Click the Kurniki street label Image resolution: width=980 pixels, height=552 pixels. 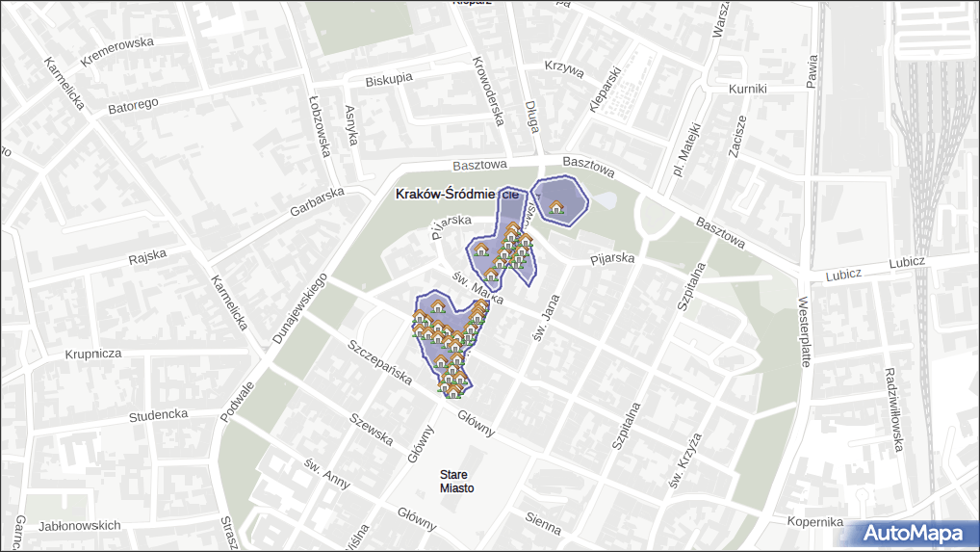tap(747, 89)
